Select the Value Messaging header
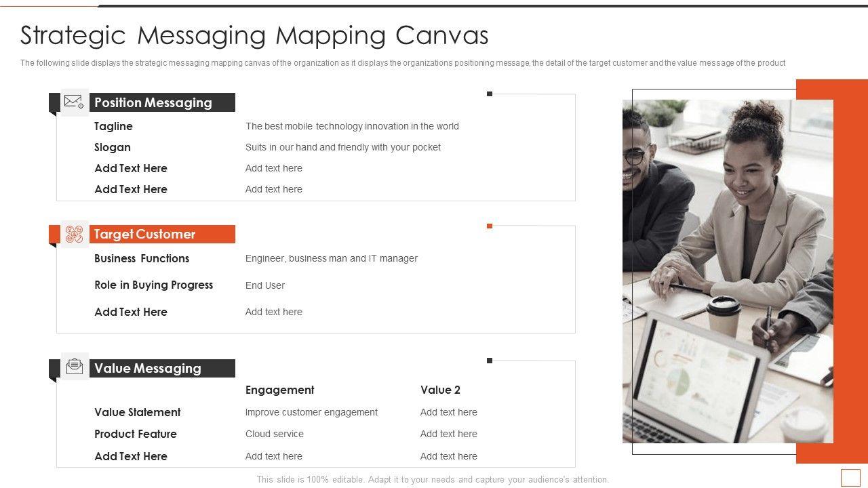868x488 pixels. pos(148,369)
